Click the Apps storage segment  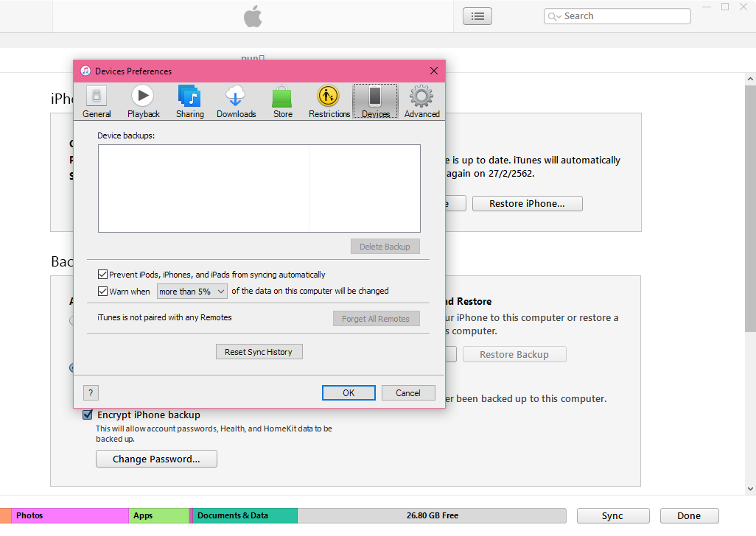coord(158,515)
